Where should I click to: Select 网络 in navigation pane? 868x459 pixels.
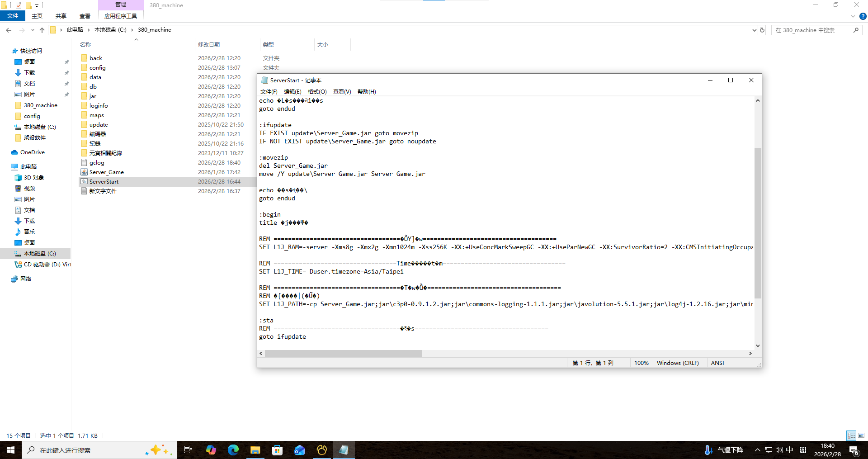(x=26, y=279)
